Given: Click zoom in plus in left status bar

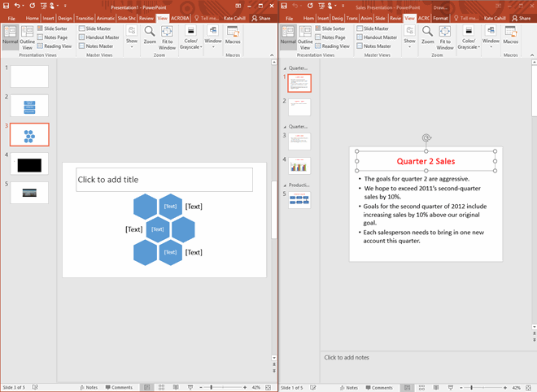Looking at the screenshot, I should (245, 387).
